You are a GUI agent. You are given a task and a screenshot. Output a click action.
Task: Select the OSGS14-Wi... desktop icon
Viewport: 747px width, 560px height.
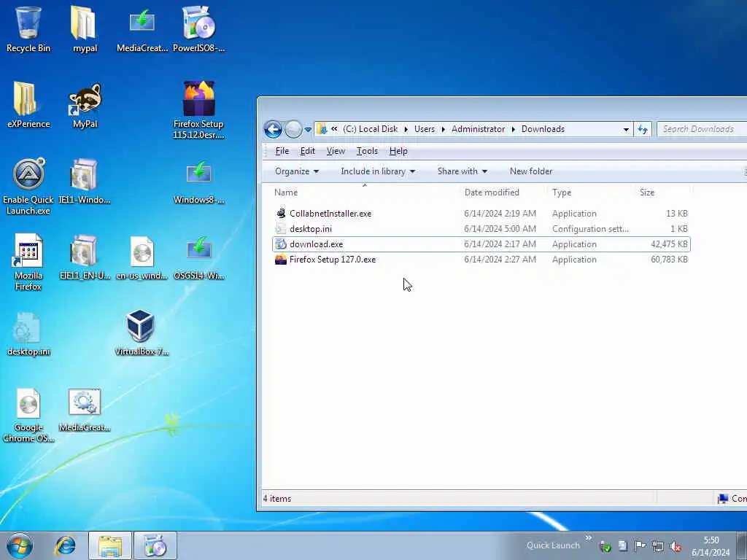pyautogui.click(x=198, y=257)
